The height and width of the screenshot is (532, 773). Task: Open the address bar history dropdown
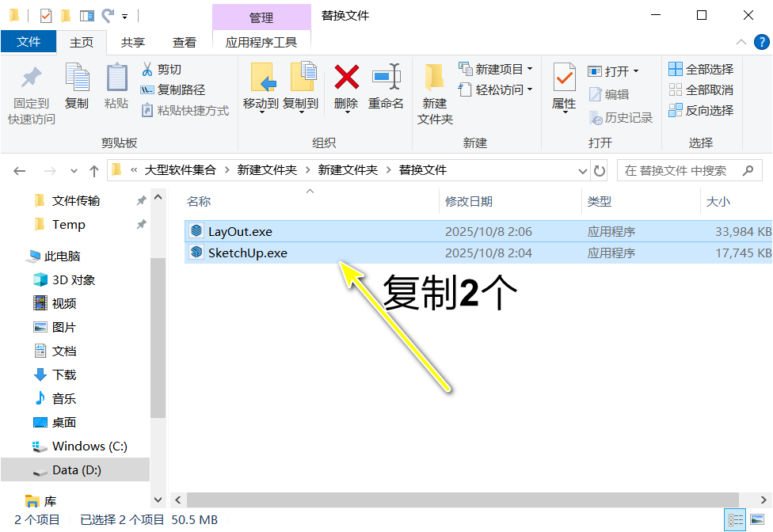pos(583,171)
